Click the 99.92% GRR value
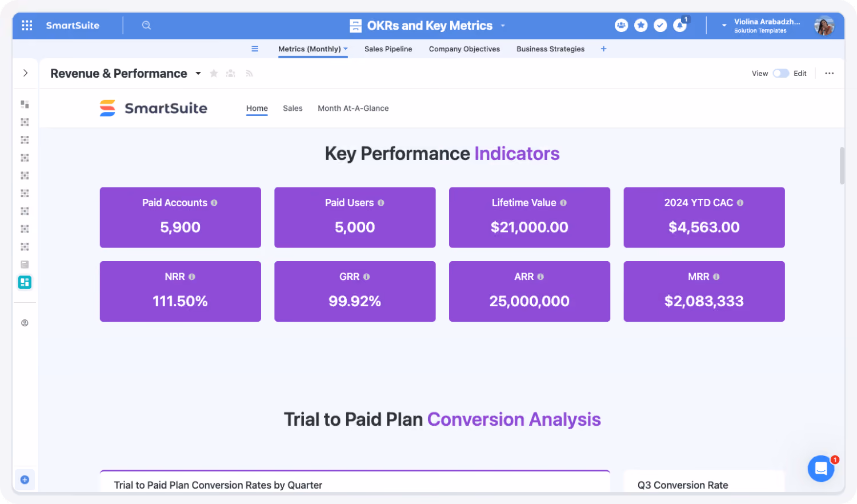Screen dimensions: 857x504 click(355, 301)
